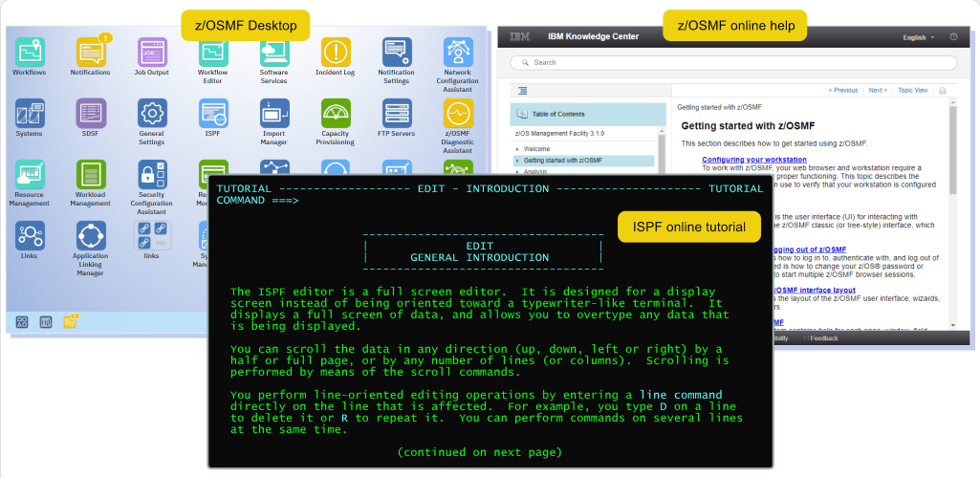Click the print icon in Knowledge Center
This screenshot has height=478, width=980.
click(943, 91)
